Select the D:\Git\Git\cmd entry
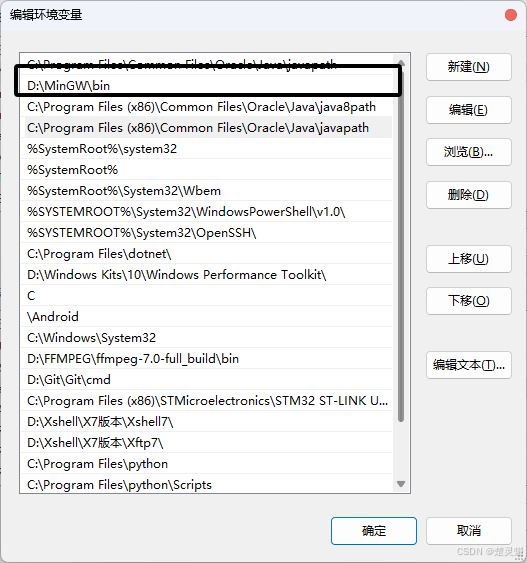The height and width of the screenshot is (563, 527). pos(206,380)
